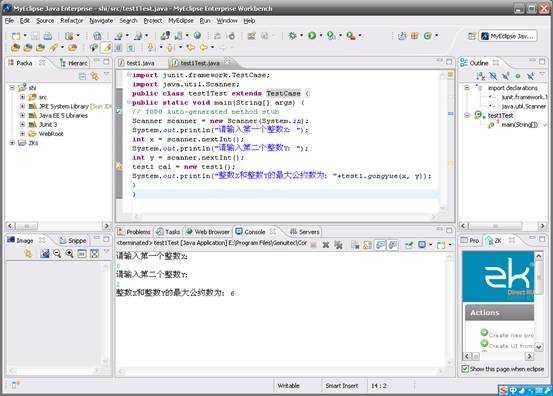Toggle the highlighted toolbar pencil button
This screenshot has width=553, height=396.
click(x=106, y=47)
